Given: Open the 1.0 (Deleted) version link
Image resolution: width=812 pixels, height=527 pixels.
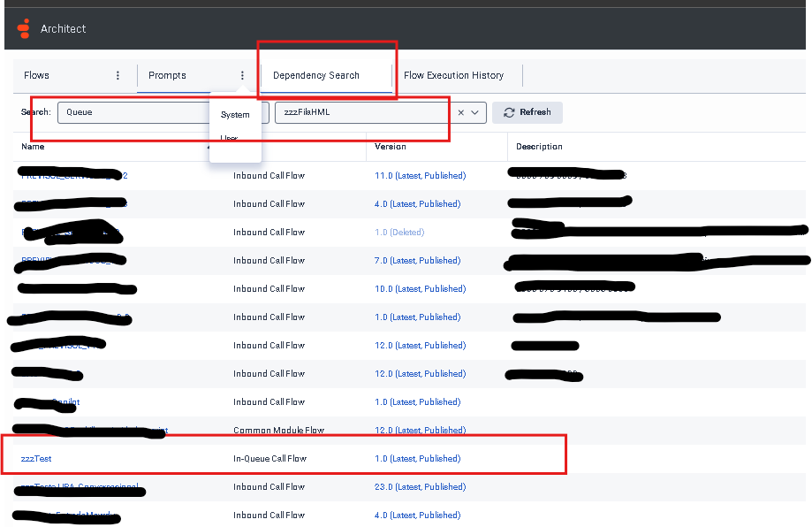Looking at the screenshot, I should (399, 233).
